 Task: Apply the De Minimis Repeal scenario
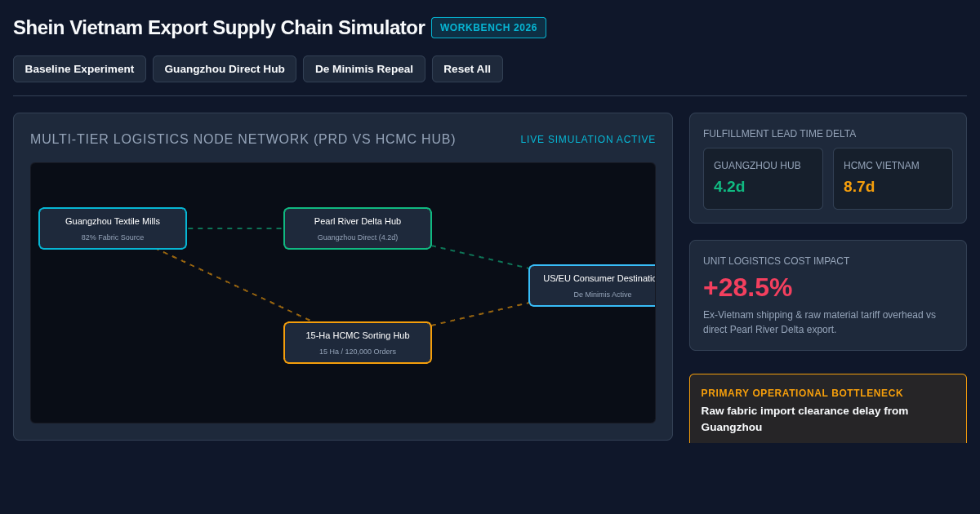(364, 69)
